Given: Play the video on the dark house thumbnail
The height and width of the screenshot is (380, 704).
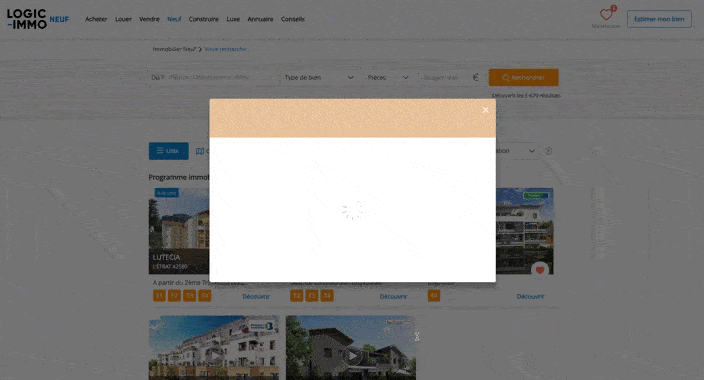Looking at the screenshot, I should (352, 356).
